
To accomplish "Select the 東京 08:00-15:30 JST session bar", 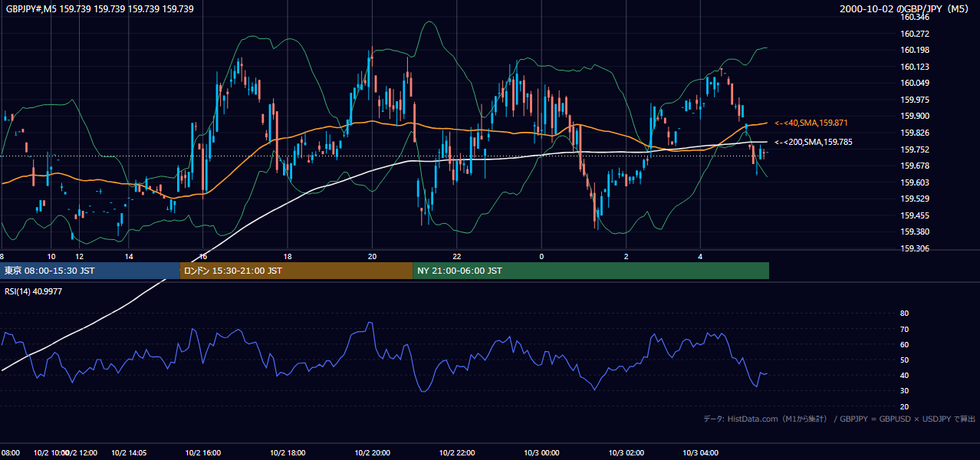I will click(x=90, y=271).
